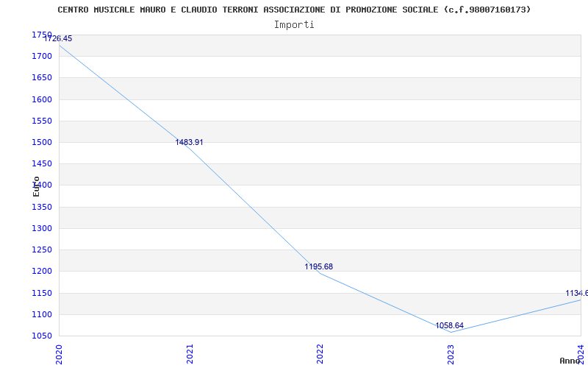This screenshot has width=588, height=368.
Task: Click y-axis value 1550
Action: [42, 121]
